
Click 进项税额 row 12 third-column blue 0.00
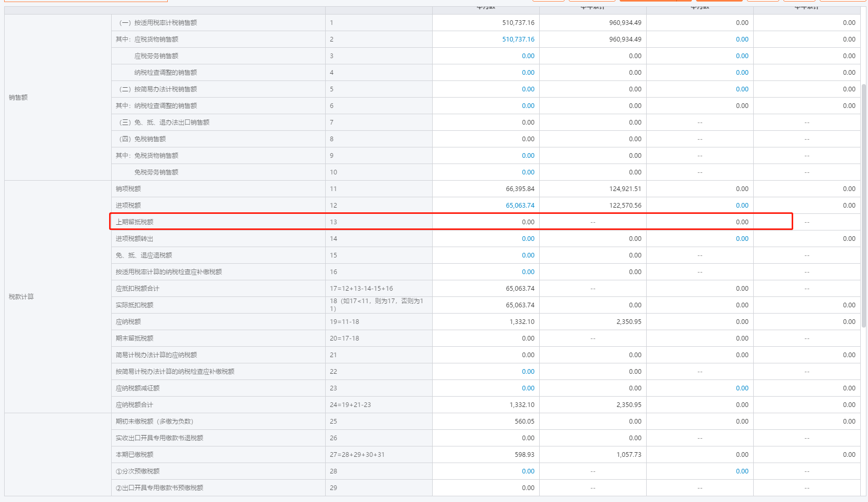742,206
